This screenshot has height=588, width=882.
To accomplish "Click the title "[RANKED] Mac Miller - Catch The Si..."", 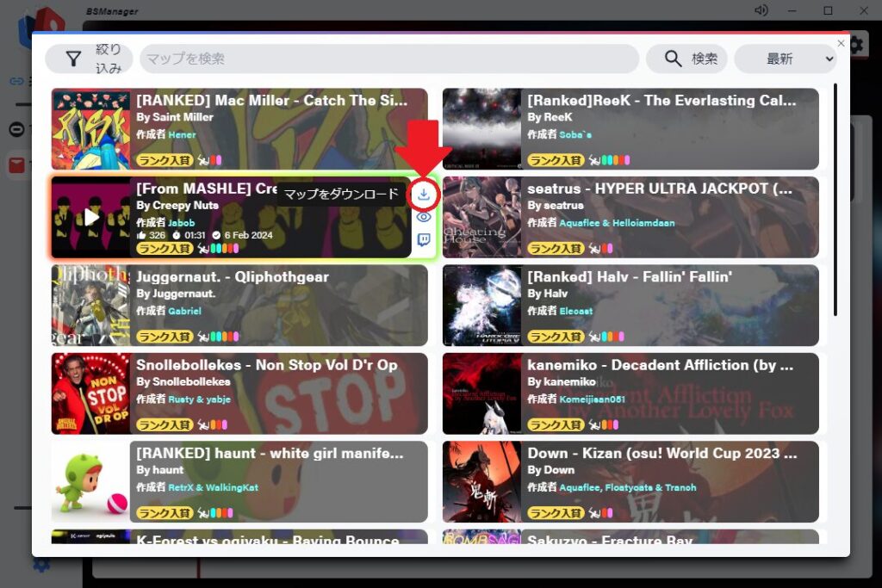I will [x=271, y=101].
